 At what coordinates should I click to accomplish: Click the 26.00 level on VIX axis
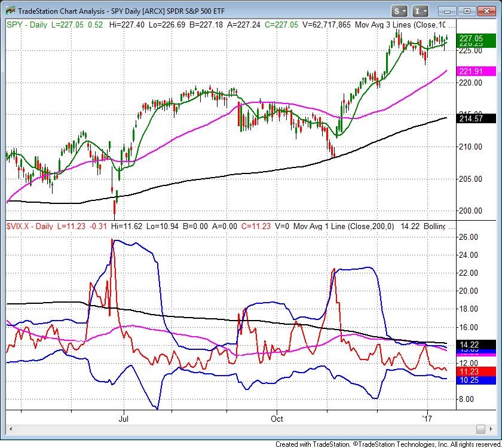[468, 237]
